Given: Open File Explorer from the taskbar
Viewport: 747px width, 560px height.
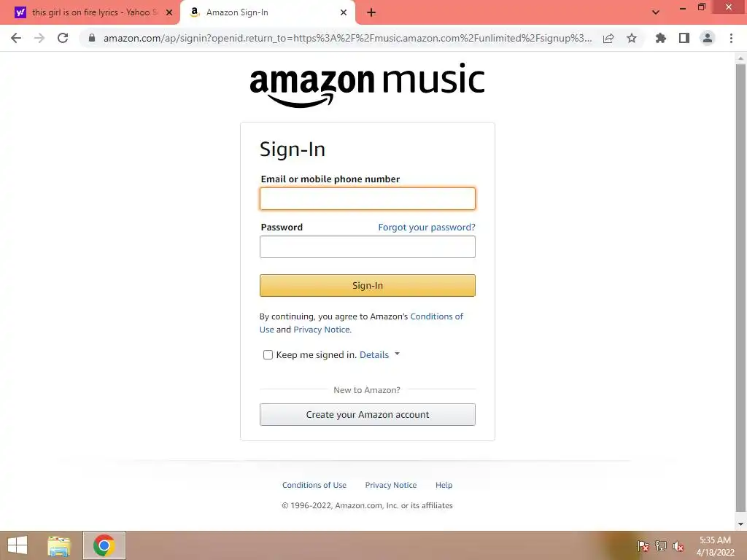Looking at the screenshot, I should pos(59,545).
